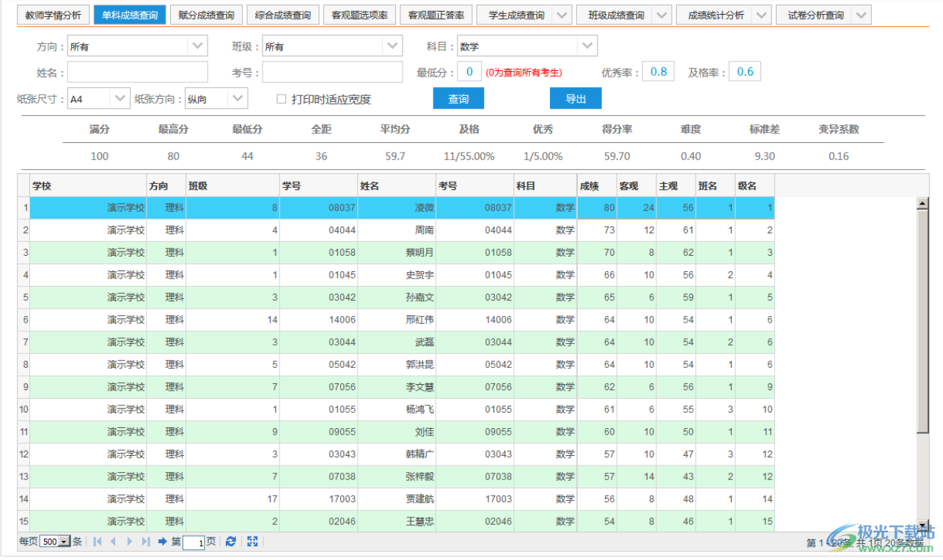
Task: Go to previous page in pager
Action: [x=113, y=542]
